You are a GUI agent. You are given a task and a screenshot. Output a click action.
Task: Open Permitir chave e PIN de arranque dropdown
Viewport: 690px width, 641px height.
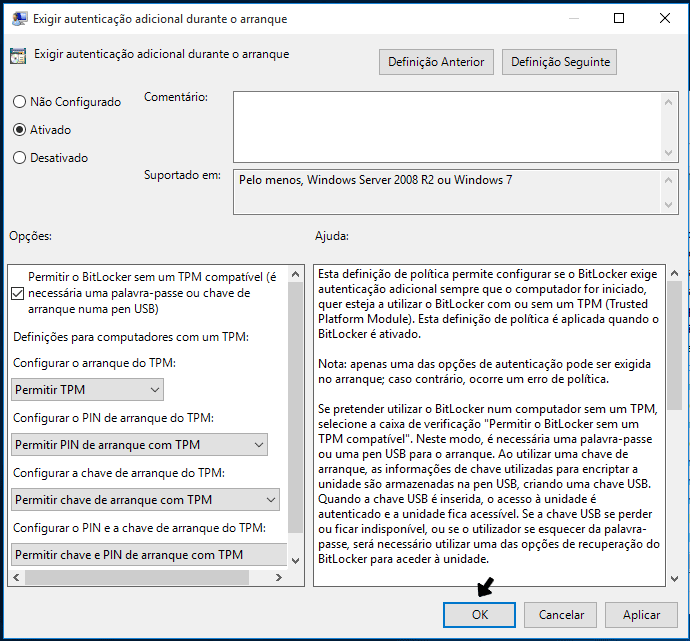point(149,555)
